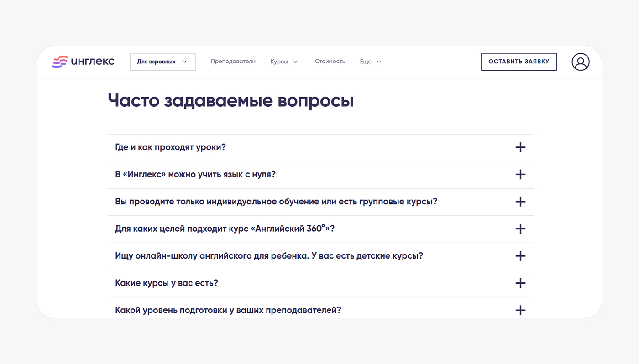Click question about индивидуальное обучение или групповые курсы

tap(276, 202)
